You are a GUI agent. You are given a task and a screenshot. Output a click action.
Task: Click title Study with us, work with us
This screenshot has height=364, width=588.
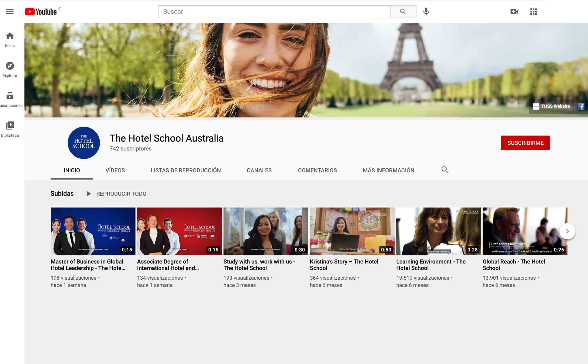[x=259, y=265]
